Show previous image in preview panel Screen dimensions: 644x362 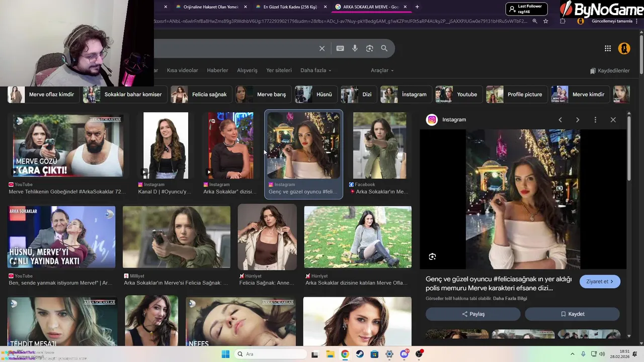(x=560, y=120)
